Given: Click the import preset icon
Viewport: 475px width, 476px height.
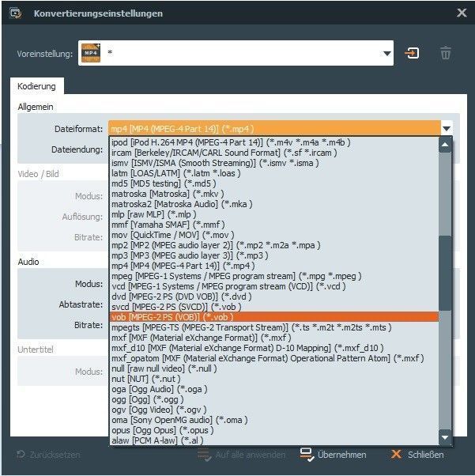Looking at the screenshot, I should [412, 54].
